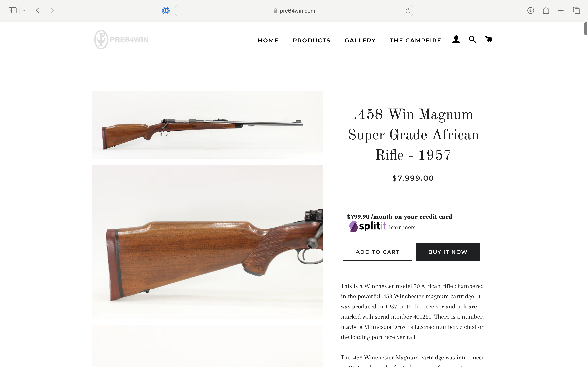Open the Splitit Learn more link
This screenshot has height=367, width=588.
402,227
